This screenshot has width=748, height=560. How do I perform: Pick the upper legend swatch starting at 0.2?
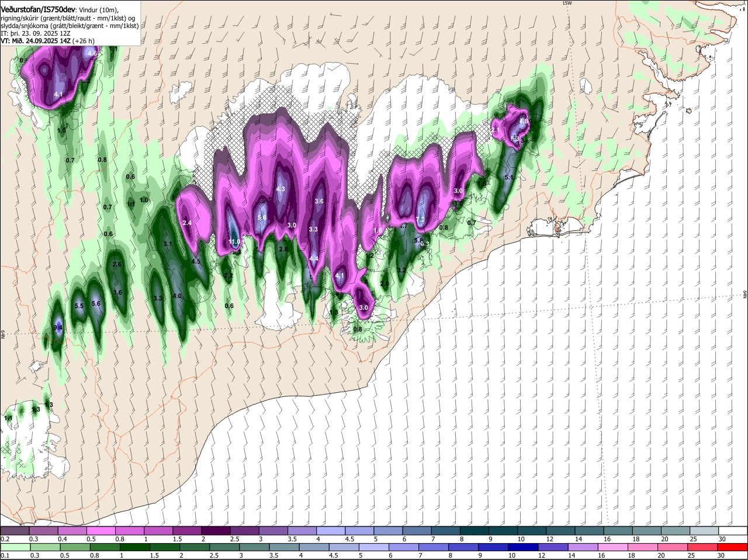[x=15, y=531]
